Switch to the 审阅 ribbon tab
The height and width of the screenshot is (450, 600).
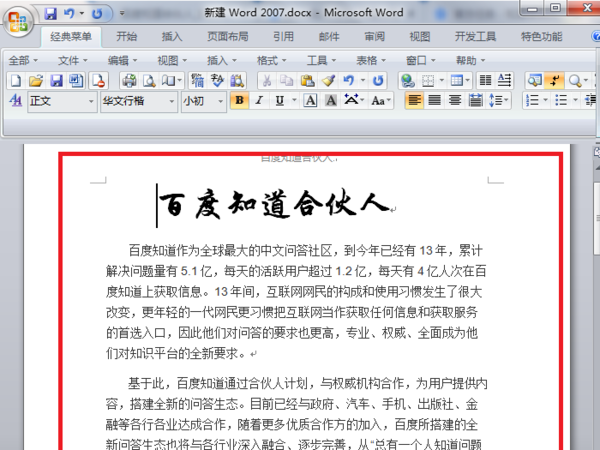click(x=375, y=37)
